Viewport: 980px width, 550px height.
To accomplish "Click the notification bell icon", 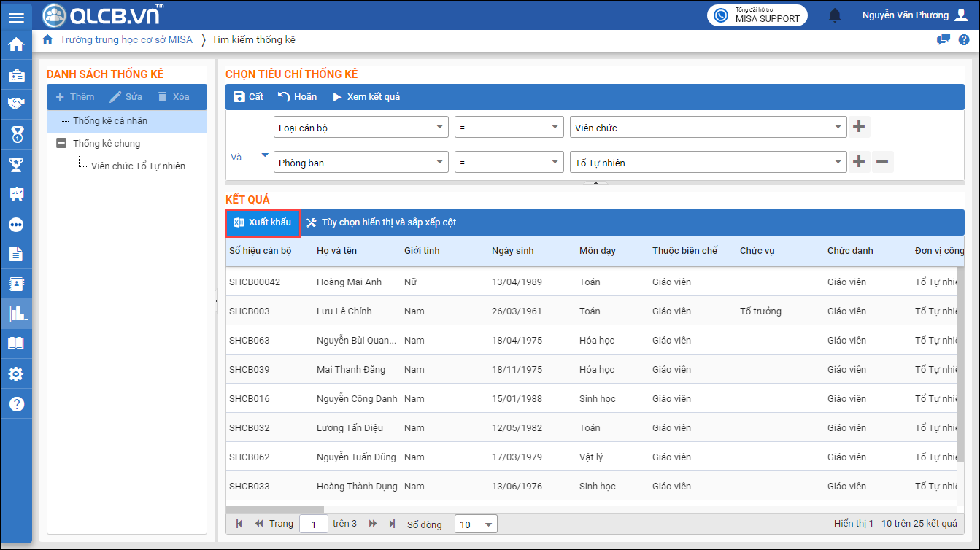I will [835, 15].
